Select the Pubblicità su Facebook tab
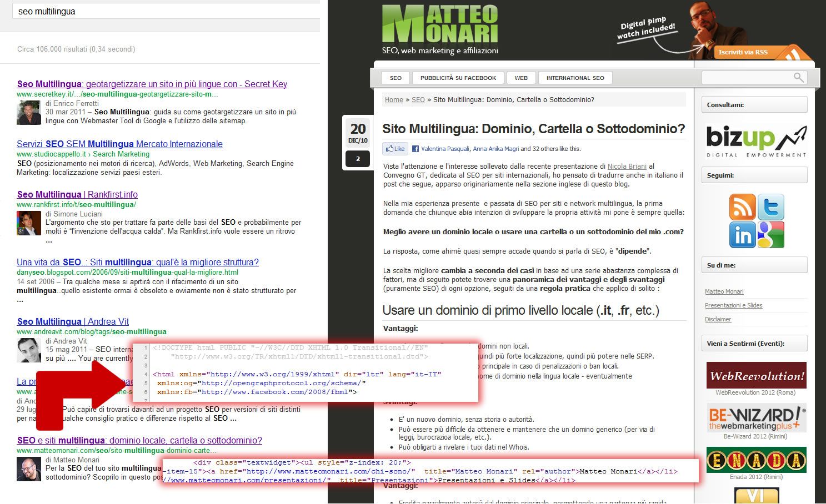 tap(458, 78)
